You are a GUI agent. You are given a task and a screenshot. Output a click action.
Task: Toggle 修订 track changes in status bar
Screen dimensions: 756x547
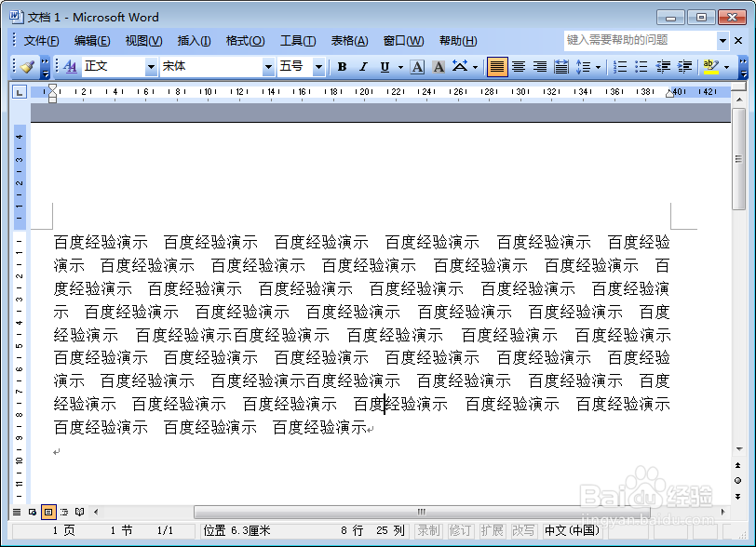click(x=460, y=530)
